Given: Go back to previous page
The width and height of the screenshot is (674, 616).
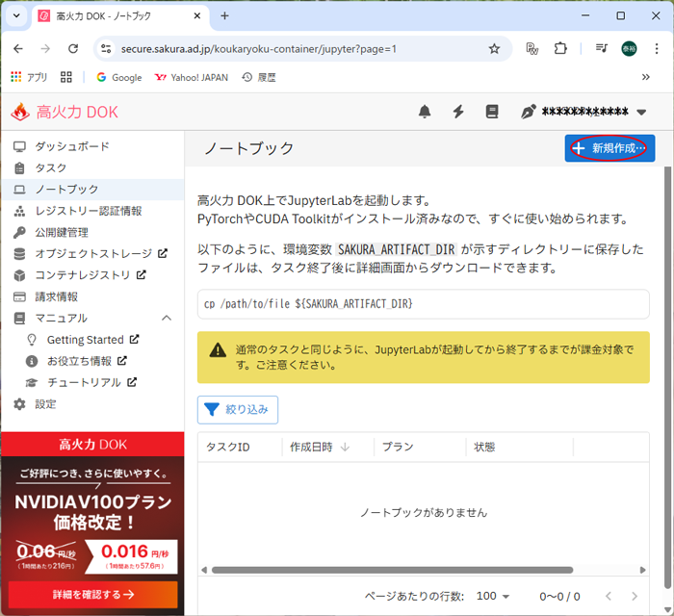Looking at the screenshot, I should (x=18, y=48).
